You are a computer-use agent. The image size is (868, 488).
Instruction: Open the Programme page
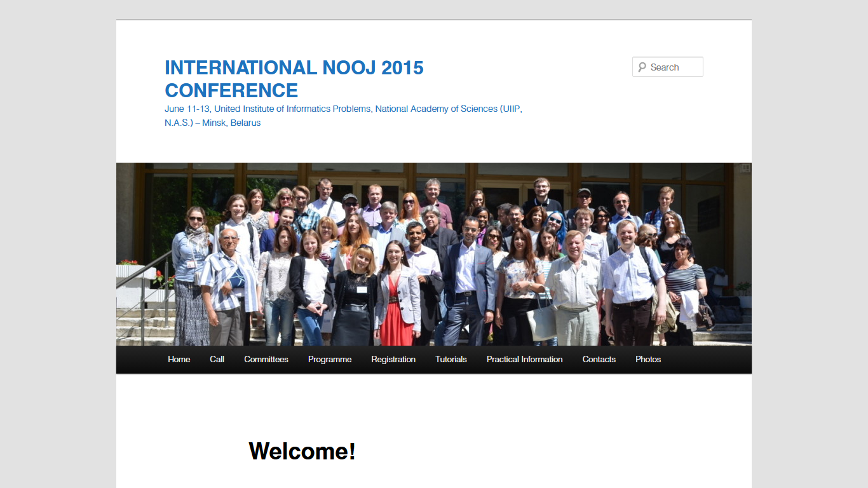click(330, 359)
